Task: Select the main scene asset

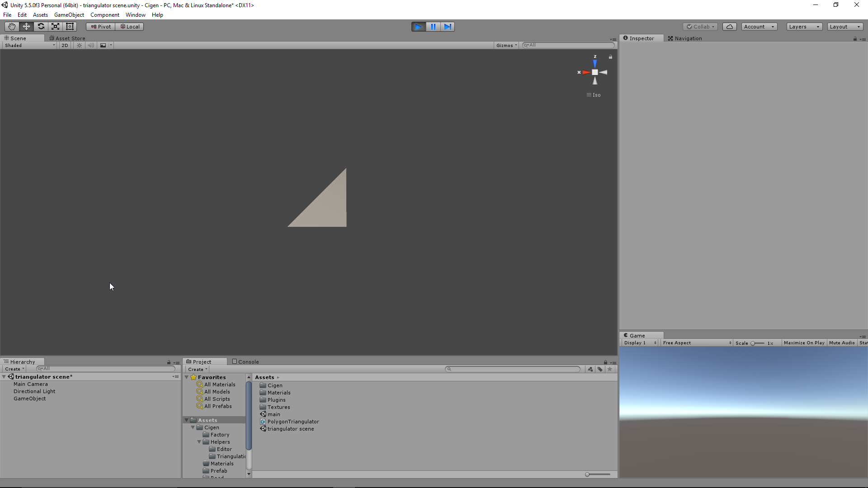Action: [270, 414]
